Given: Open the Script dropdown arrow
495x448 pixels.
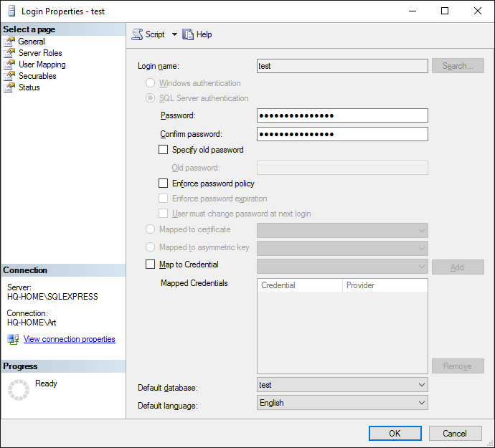Looking at the screenshot, I should 174,34.
